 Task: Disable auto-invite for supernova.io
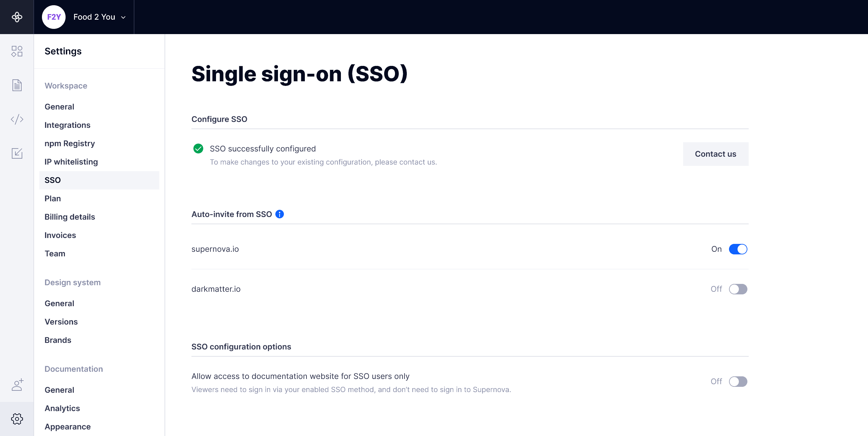coord(738,249)
